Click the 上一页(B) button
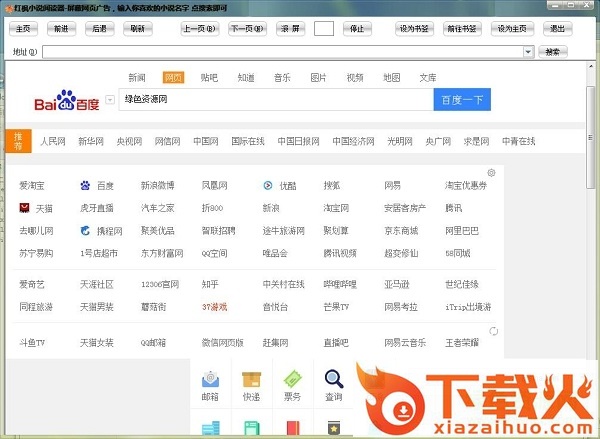 pyautogui.click(x=200, y=29)
